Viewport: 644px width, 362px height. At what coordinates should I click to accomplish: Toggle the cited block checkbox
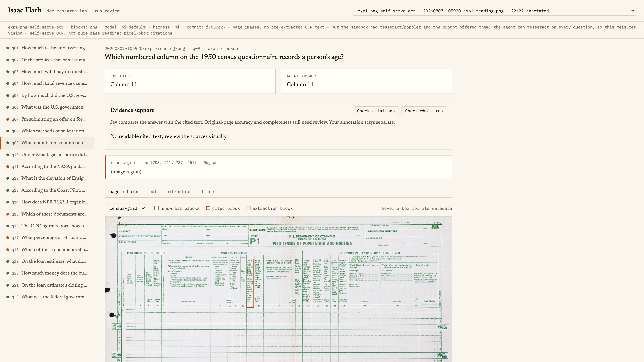(208, 208)
